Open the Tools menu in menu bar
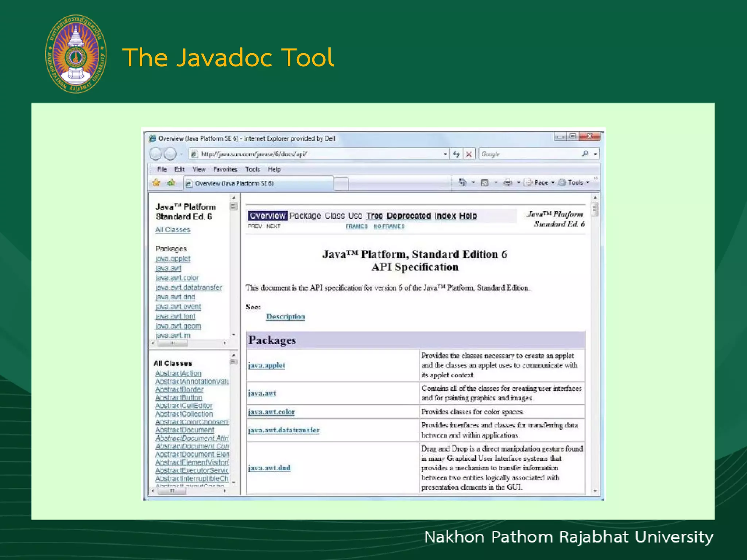This screenshot has width=747, height=560. [x=252, y=169]
